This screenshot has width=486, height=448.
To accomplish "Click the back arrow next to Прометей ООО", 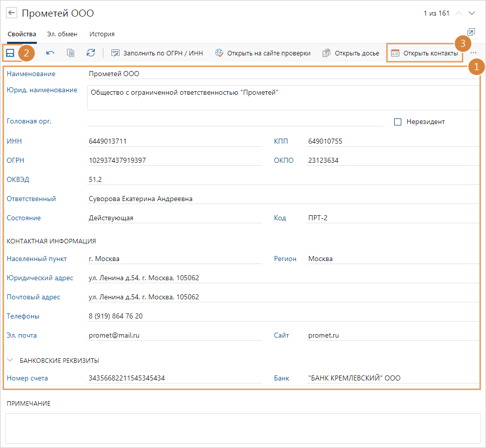I will coord(11,13).
